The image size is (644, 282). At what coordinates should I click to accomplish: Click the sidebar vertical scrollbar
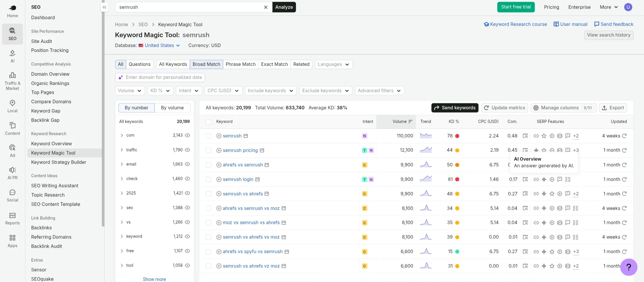103,113
